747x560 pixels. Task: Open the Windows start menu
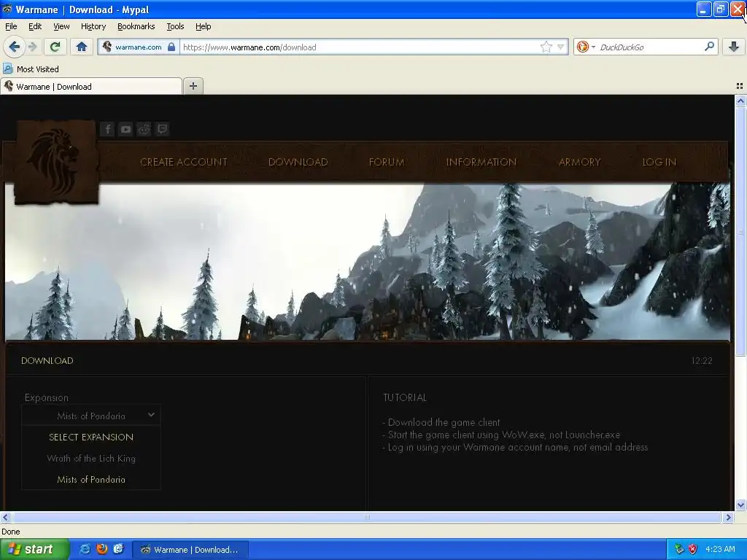tap(34, 550)
